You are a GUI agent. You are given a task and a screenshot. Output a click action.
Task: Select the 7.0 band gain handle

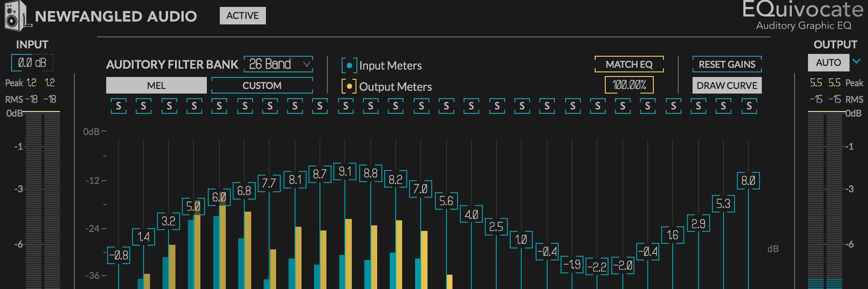click(x=421, y=189)
